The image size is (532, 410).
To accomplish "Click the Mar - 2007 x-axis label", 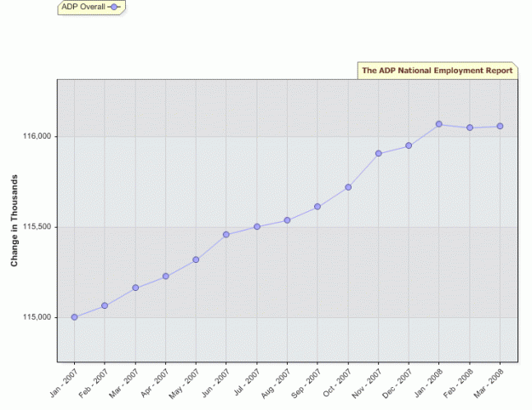I will pos(124,384).
